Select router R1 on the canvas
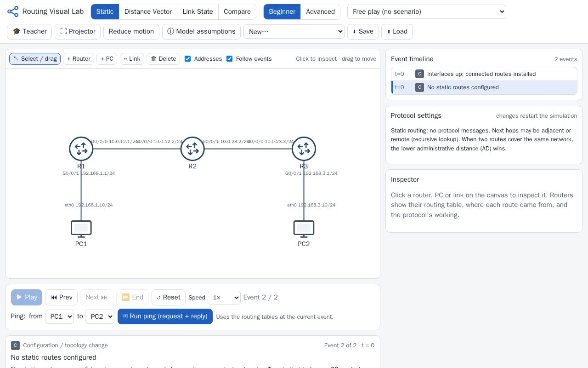 click(x=81, y=149)
